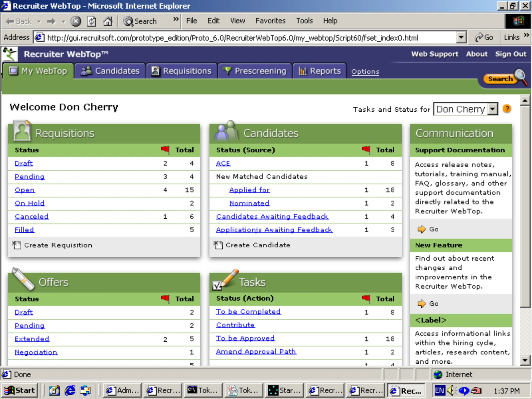Open the On Hold requisitions link
532x399 pixels.
coord(30,203)
